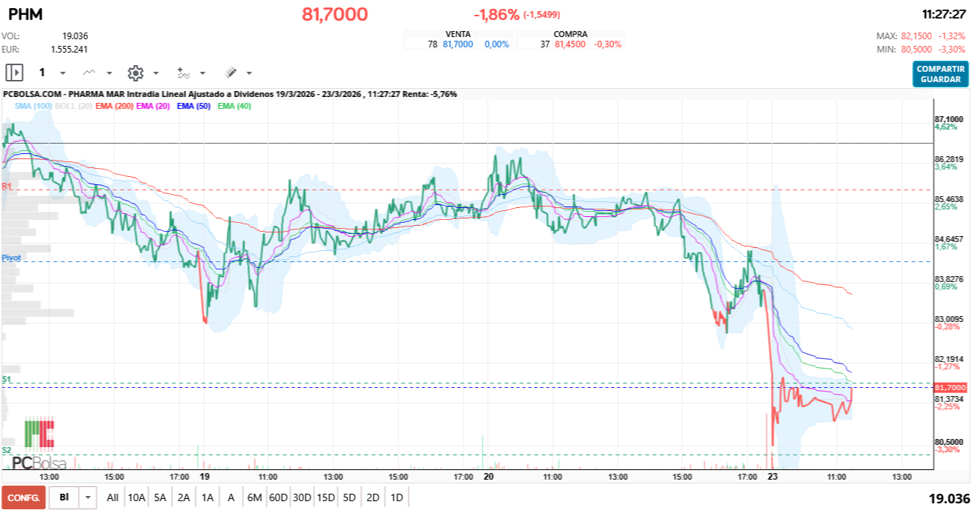Open chart settings with the gear icon

[x=135, y=73]
